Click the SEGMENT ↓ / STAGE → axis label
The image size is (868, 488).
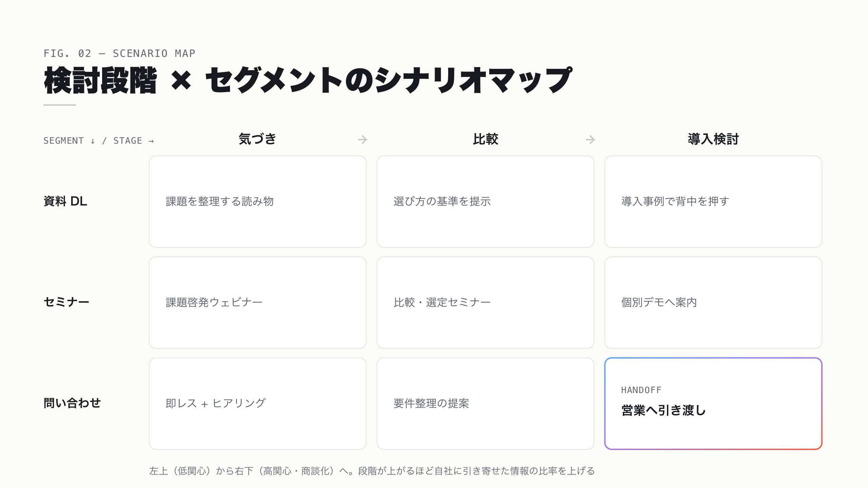[99, 141]
